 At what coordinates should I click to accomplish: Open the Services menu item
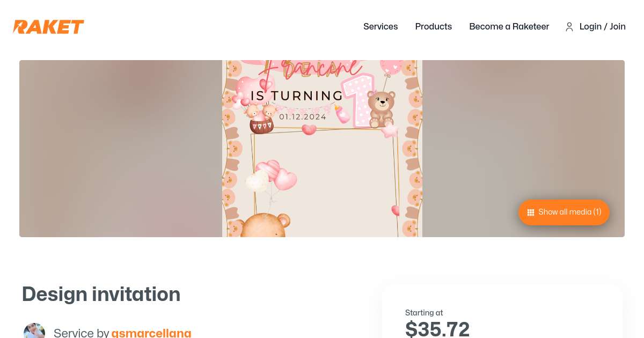[380, 27]
